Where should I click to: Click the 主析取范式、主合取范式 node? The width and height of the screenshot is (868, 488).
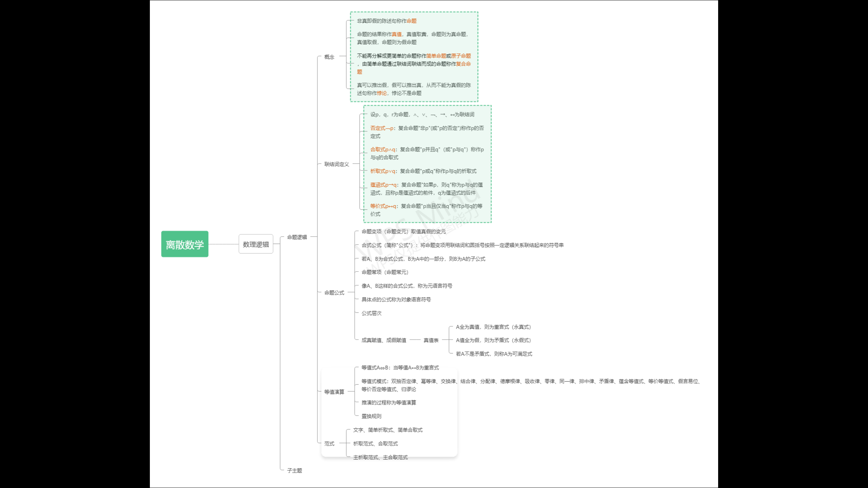point(380,457)
